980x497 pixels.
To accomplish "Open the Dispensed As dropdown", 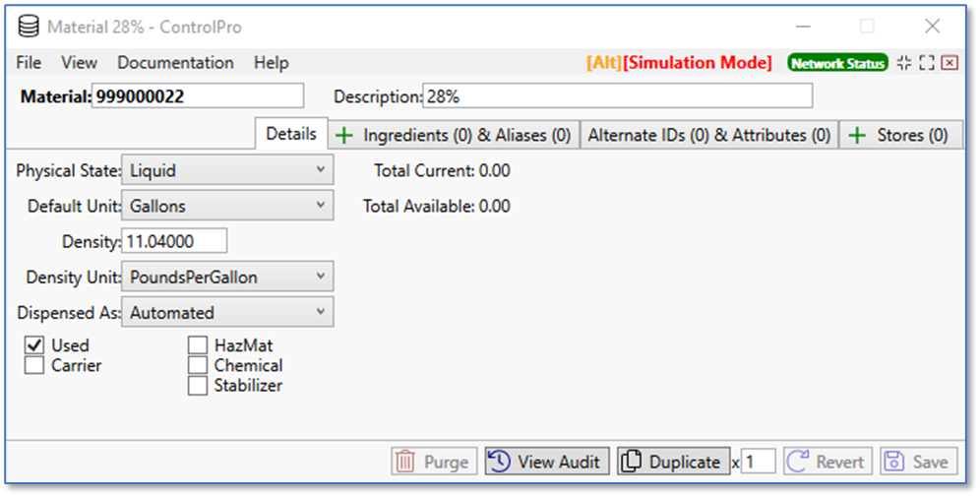I will point(227,313).
